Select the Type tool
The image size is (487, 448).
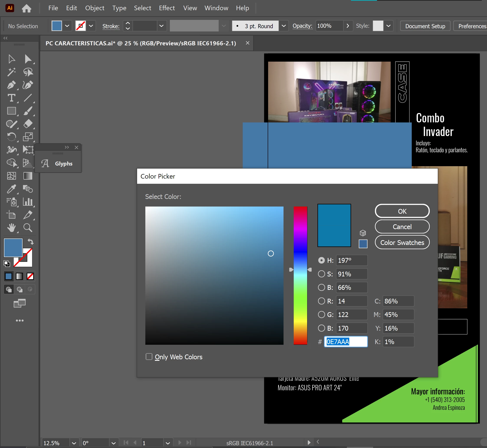click(x=11, y=98)
